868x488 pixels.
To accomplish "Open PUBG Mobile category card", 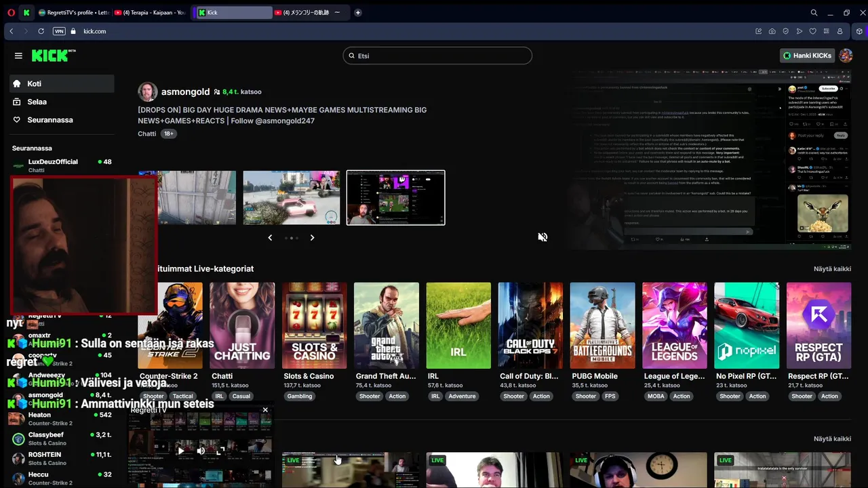I will [603, 325].
